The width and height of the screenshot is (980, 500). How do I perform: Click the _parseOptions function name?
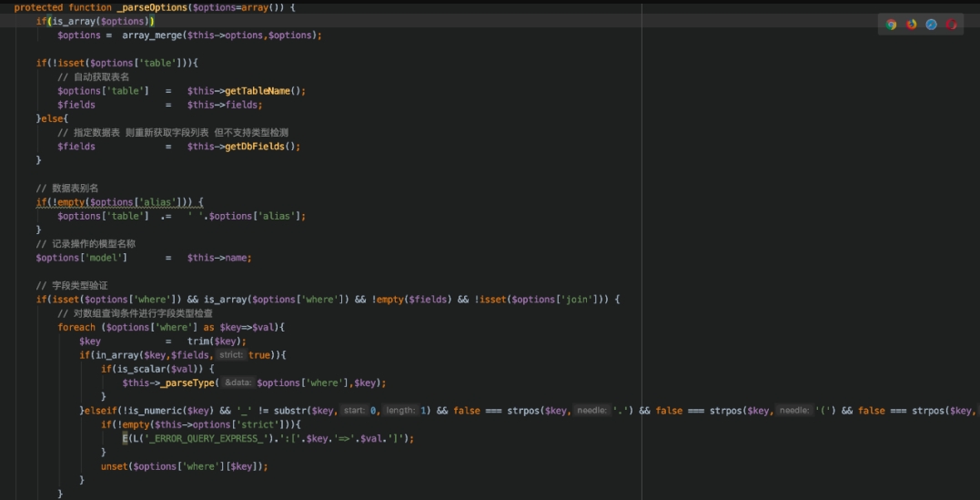(151, 7)
